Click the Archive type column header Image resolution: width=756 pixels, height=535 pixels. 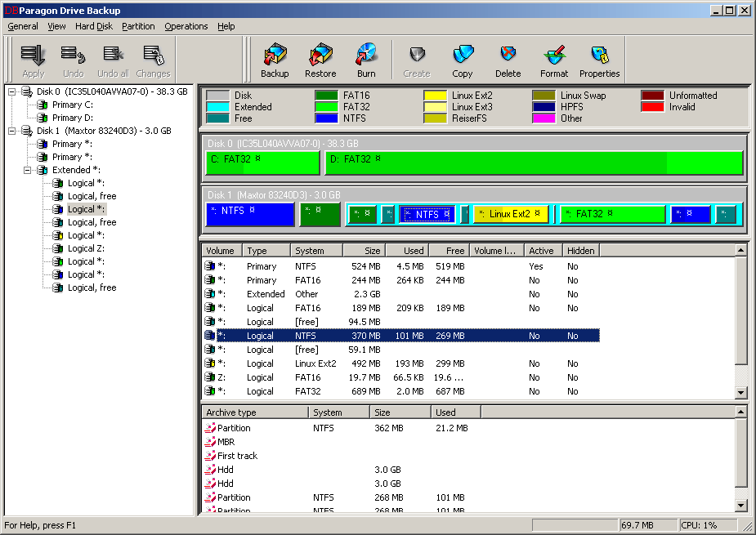253,412
